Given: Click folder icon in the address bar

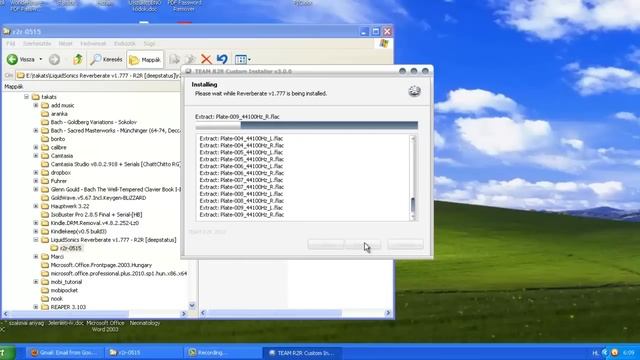Looking at the screenshot, I should click(20, 76).
